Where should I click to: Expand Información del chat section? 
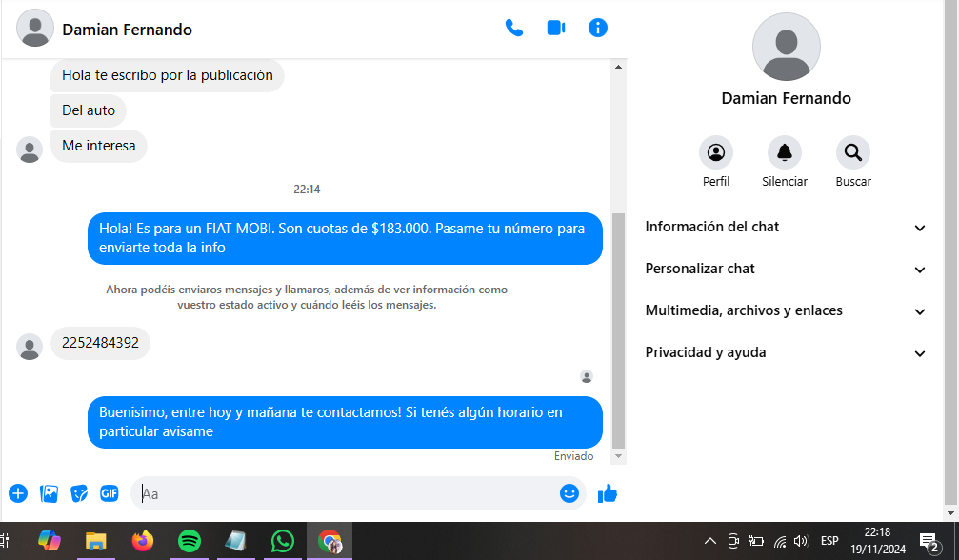(786, 228)
